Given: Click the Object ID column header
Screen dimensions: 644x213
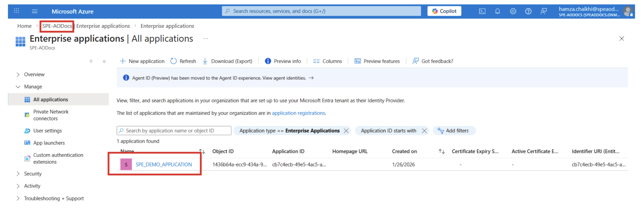Looking at the screenshot, I should [x=223, y=151].
